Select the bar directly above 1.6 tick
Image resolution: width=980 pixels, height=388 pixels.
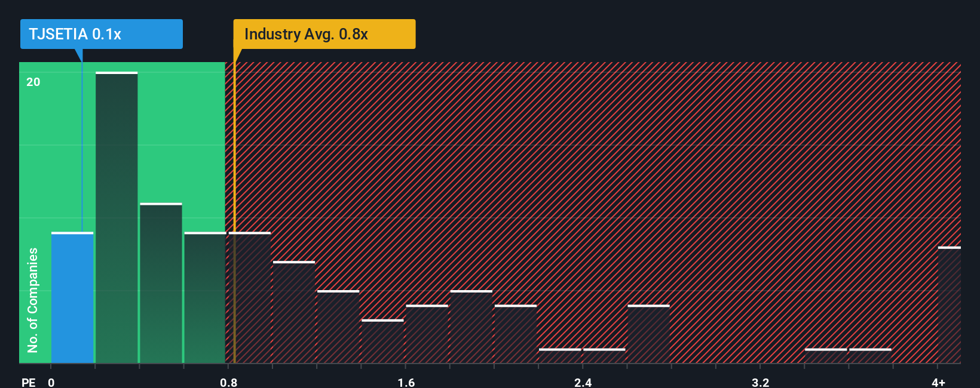pyautogui.click(x=427, y=334)
